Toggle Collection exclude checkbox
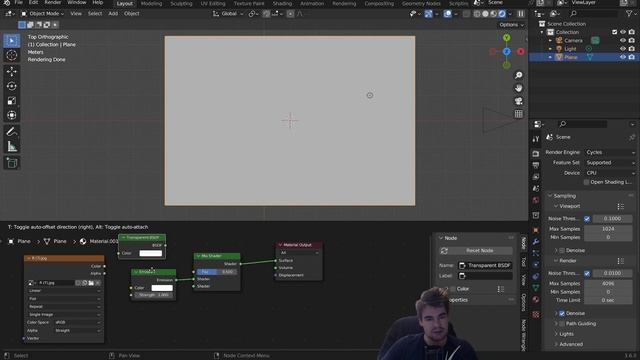This screenshot has width=640, height=360. (614, 32)
